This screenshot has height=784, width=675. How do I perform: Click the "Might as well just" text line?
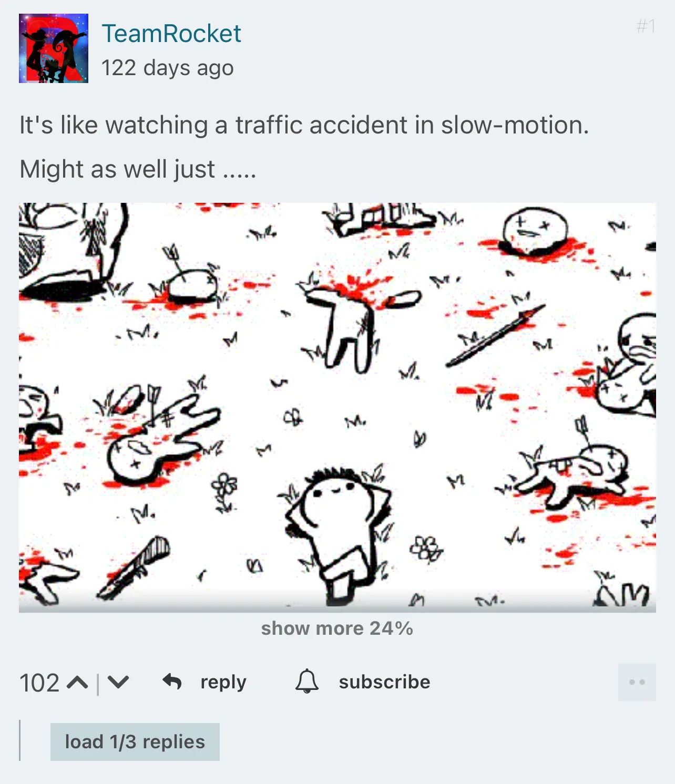[138, 169]
